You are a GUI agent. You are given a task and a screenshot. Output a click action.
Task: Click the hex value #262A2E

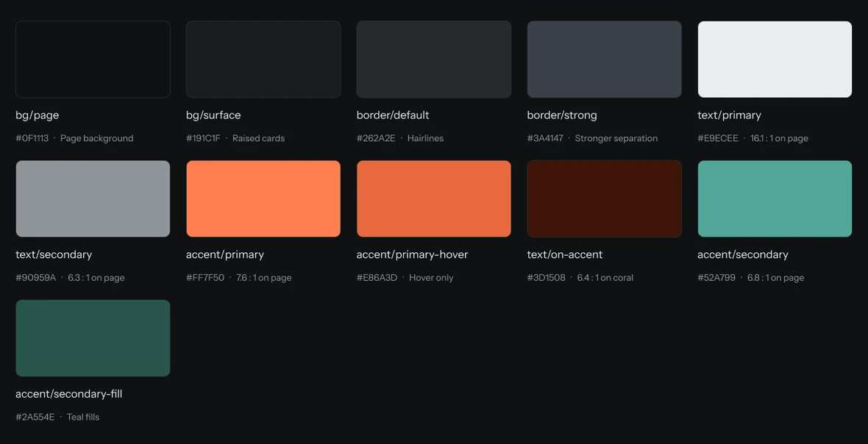tap(376, 138)
